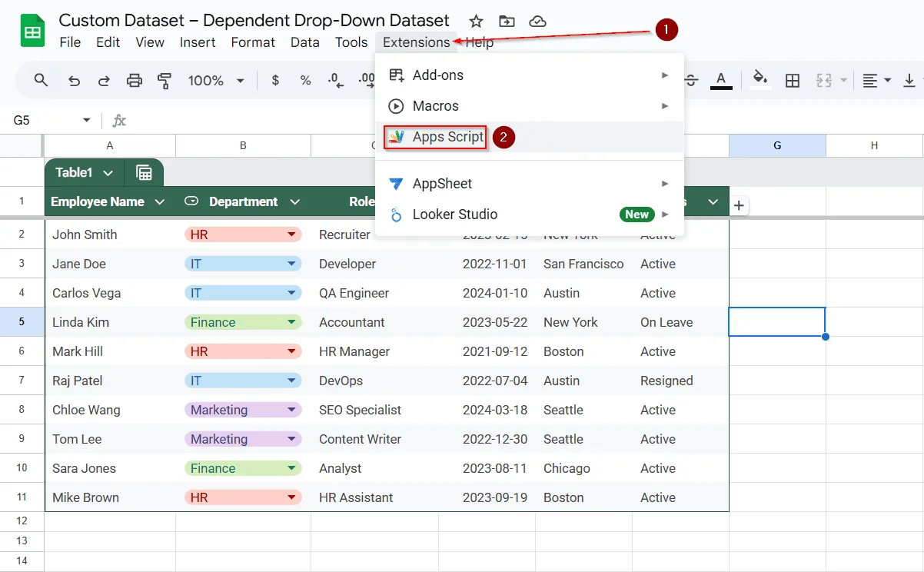Open the Add-ons submenu
Viewport: 924px width, 572px height.
[530, 75]
